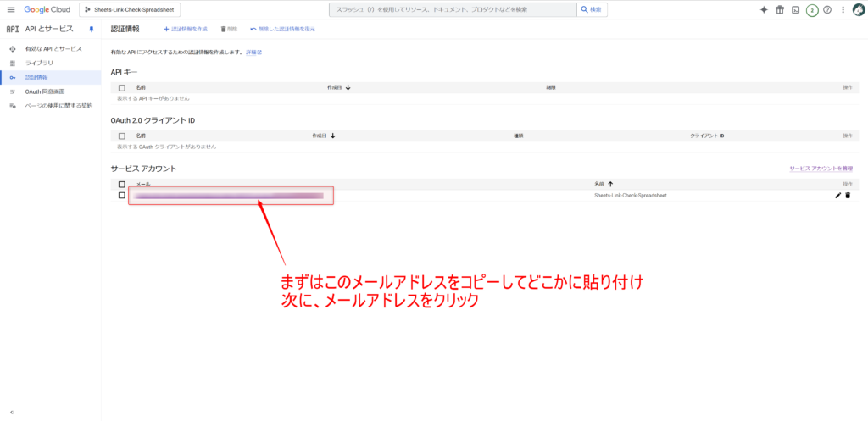Open the three-dot settings menu in header
868x421 pixels.
pyautogui.click(x=842, y=9)
